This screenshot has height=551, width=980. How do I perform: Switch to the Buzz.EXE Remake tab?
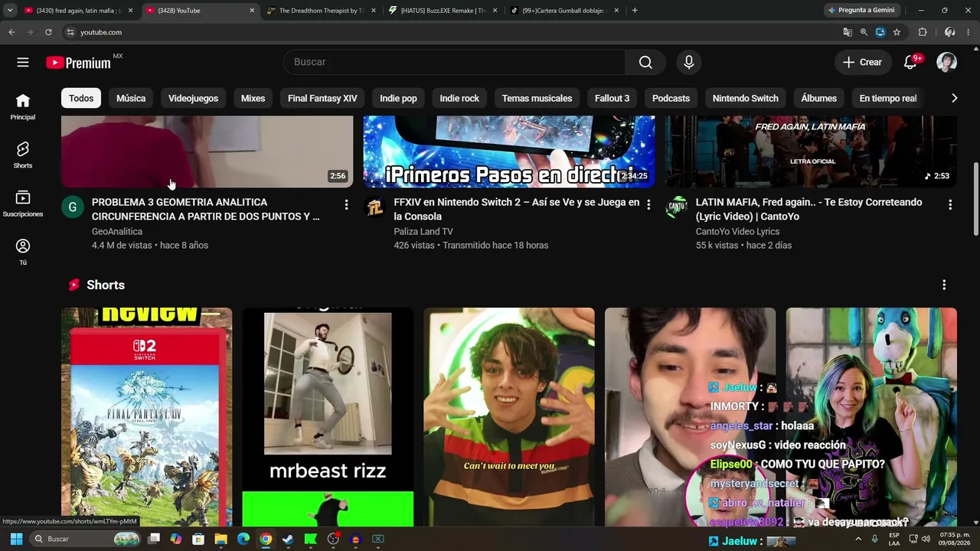coord(443,11)
